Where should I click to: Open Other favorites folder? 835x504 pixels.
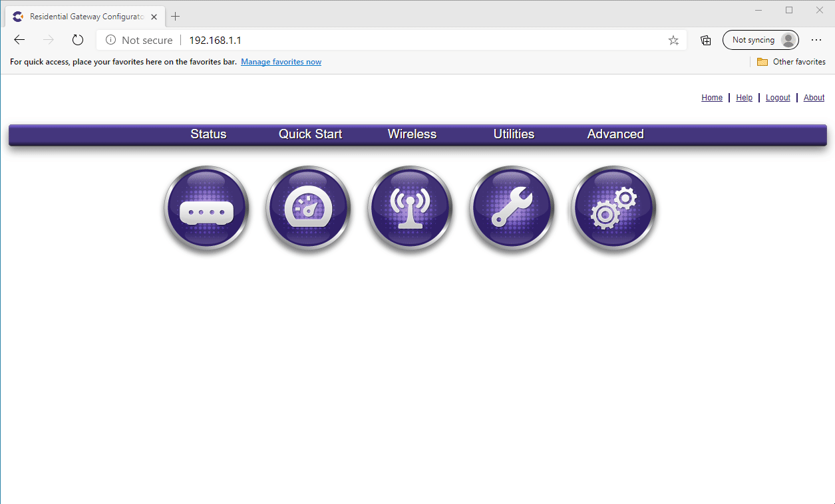tap(791, 62)
